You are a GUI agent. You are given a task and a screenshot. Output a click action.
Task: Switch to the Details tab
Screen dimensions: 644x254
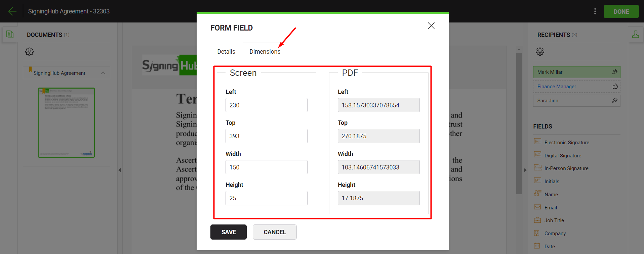pos(226,52)
